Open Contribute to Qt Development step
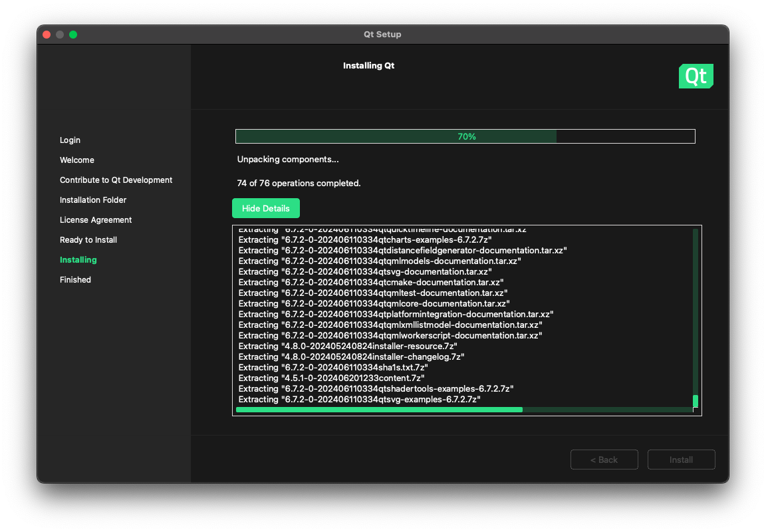Screen dimensions: 766x532 coord(116,180)
